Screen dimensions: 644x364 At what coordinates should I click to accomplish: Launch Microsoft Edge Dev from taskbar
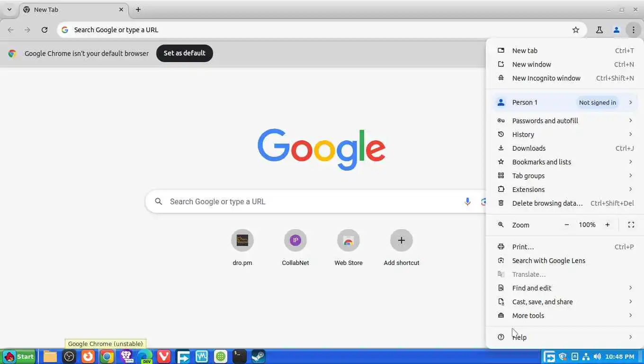tap(145, 356)
